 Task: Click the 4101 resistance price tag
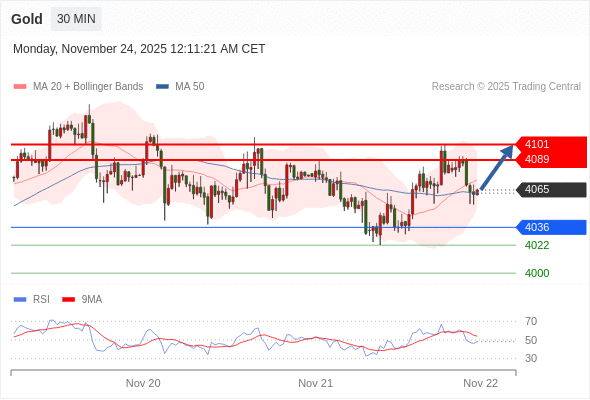551,144
